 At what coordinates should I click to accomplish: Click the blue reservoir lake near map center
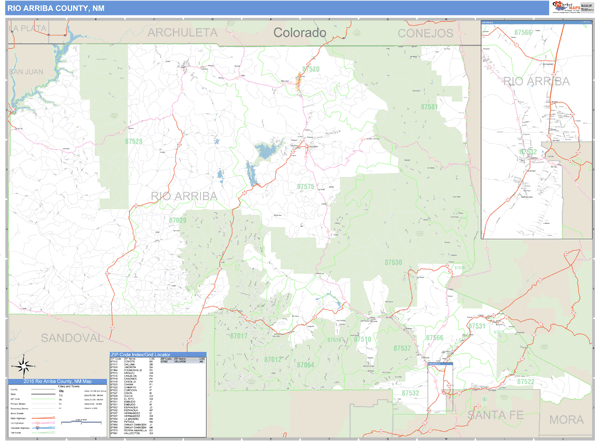click(x=265, y=153)
